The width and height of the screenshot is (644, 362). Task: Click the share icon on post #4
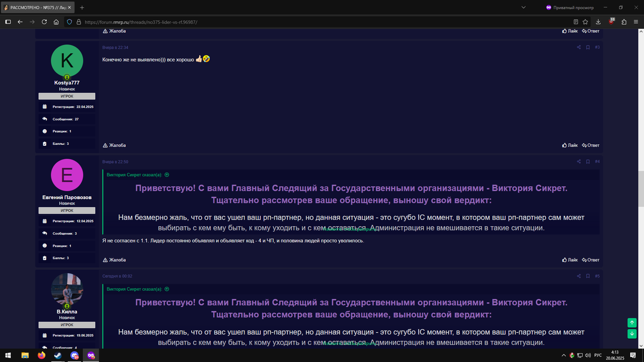pyautogui.click(x=579, y=161)
